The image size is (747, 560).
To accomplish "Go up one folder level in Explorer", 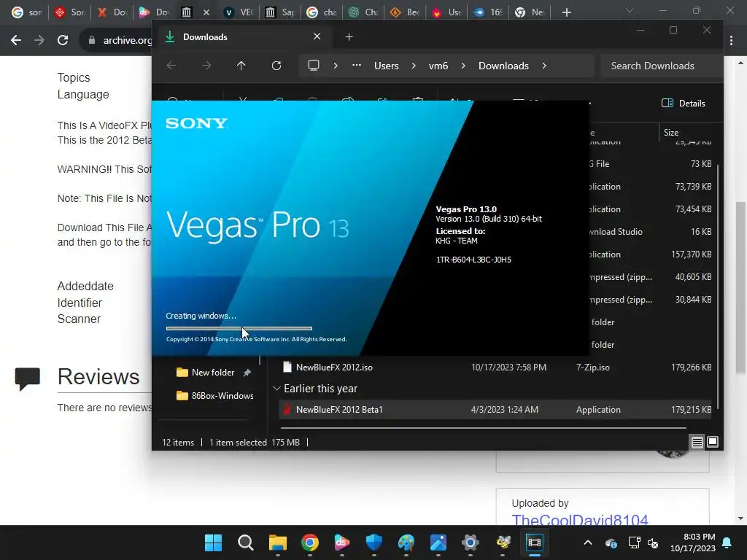I will pyautogui.click(x=241, y=66).
